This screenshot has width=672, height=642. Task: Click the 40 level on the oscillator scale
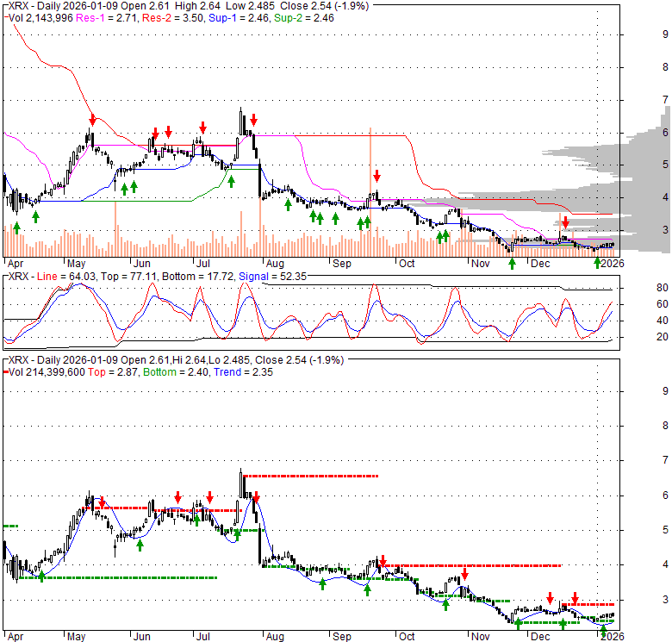pyautogui.click(x=663, y=321)
